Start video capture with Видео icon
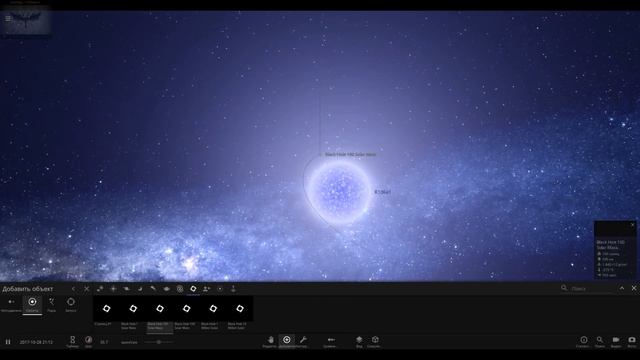The height and width of the screenshot is (360, 640). click(x=616, y=341)
